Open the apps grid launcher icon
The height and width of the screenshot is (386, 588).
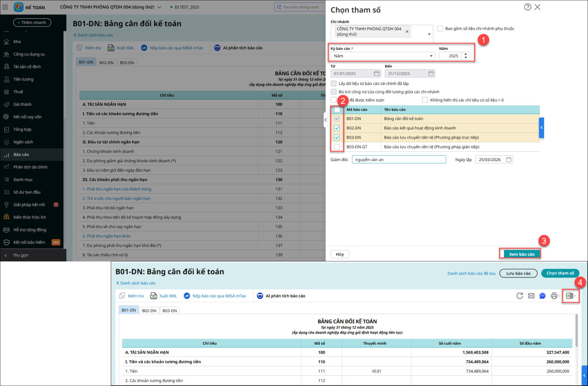[x=5, y=7]
